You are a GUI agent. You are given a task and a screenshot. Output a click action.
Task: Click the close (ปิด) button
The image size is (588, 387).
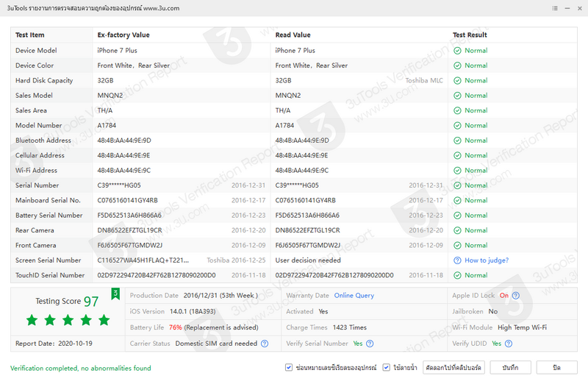(556, 367)
